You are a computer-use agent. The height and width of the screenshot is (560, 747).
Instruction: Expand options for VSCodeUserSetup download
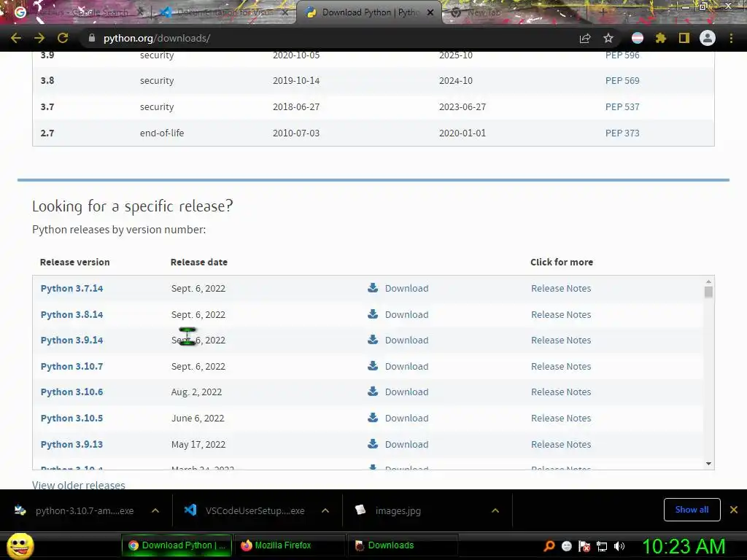(325, 510)
